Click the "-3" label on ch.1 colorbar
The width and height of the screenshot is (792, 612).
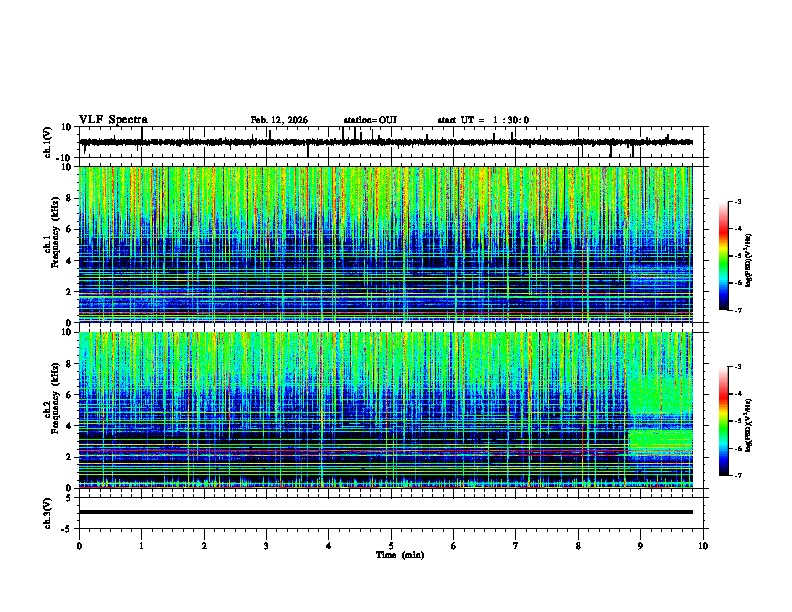coord(737,201)
